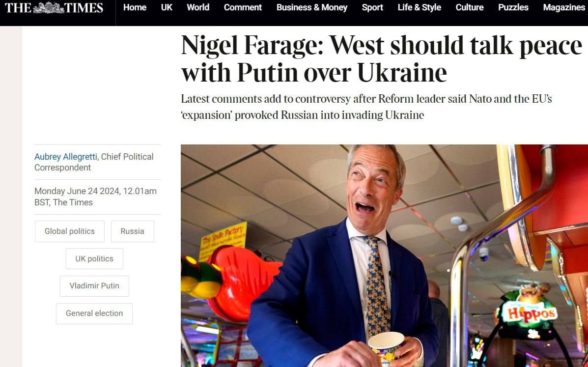This screenshot has height=367, width=588.
Task: Open Life & Style section
Action: (419, 7)
